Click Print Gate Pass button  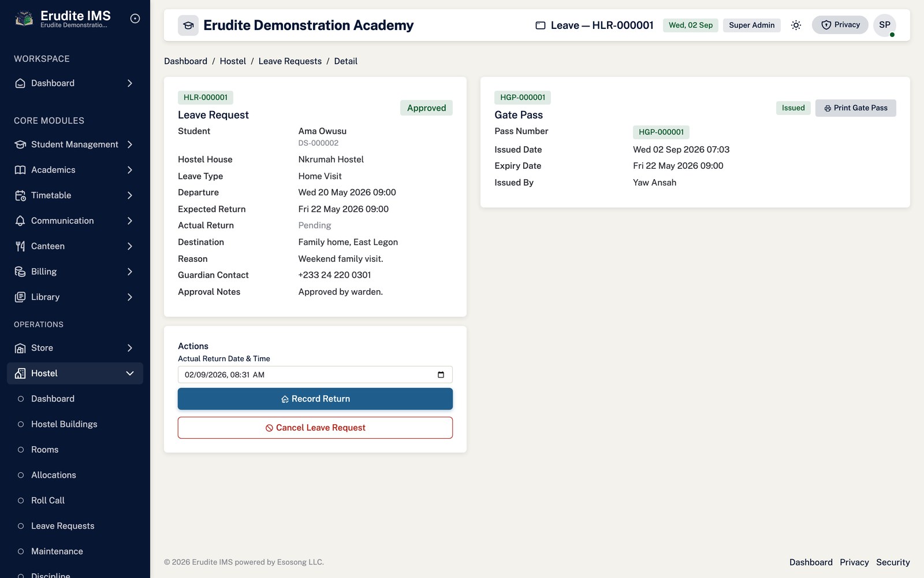tap(855, 108)
